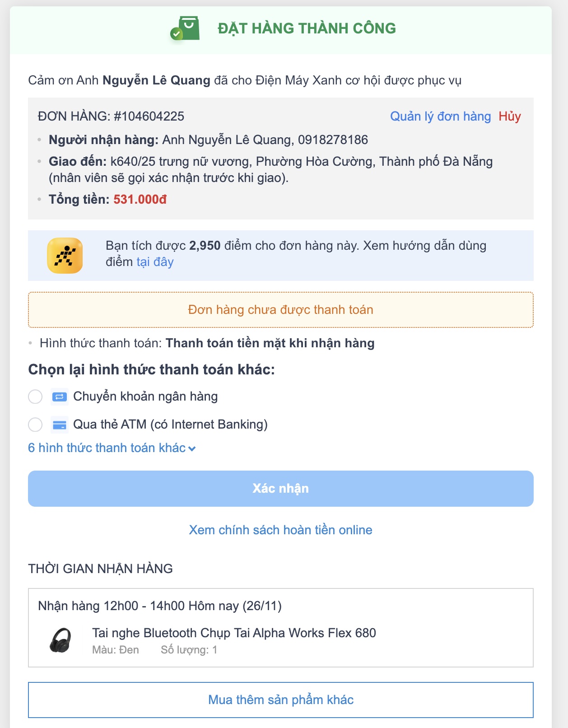
Task: Click the headphone product thumbnail
Action: pyautogui.click(x=61, y=640)
